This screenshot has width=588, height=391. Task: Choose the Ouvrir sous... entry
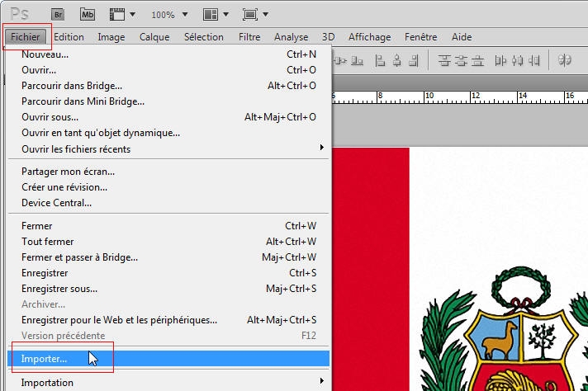168,117
